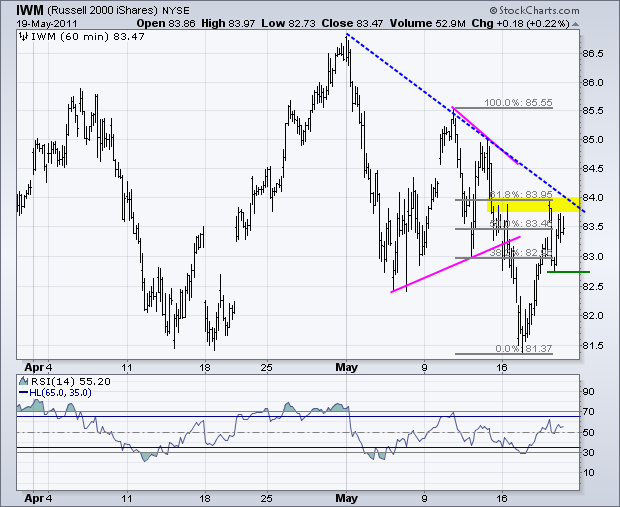Click the 38.2% retracement label

[x=521, y=252]
